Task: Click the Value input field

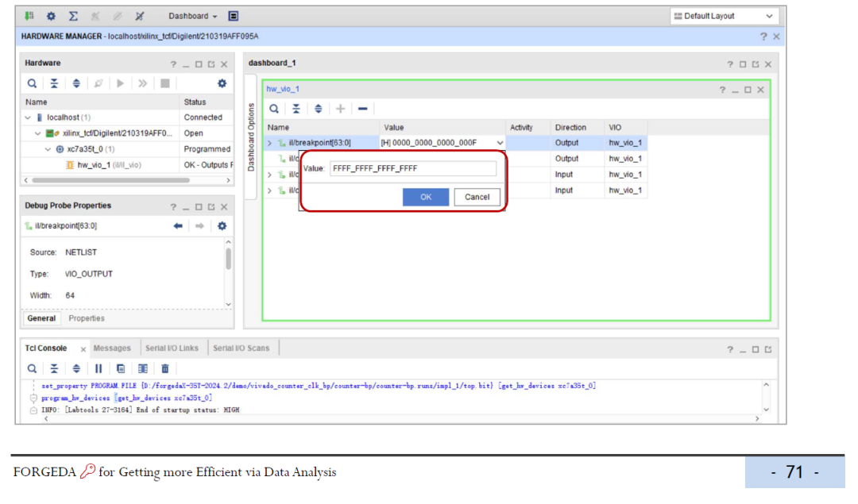Action: pos(413,168)
